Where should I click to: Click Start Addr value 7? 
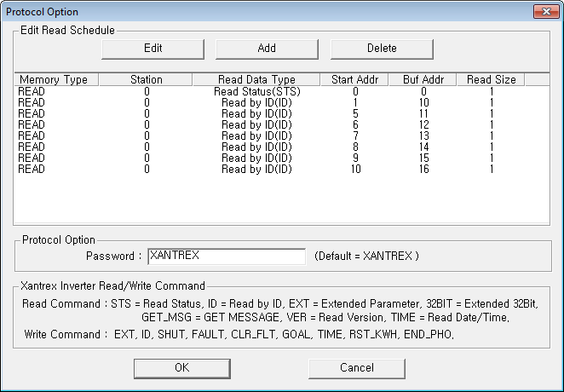pyautogui.click(x=355, y=136)
